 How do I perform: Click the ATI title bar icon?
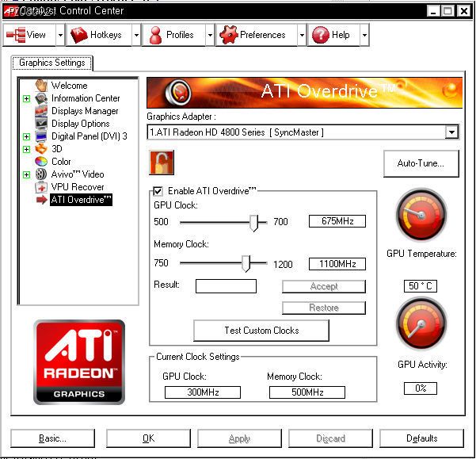click(10, 11)
